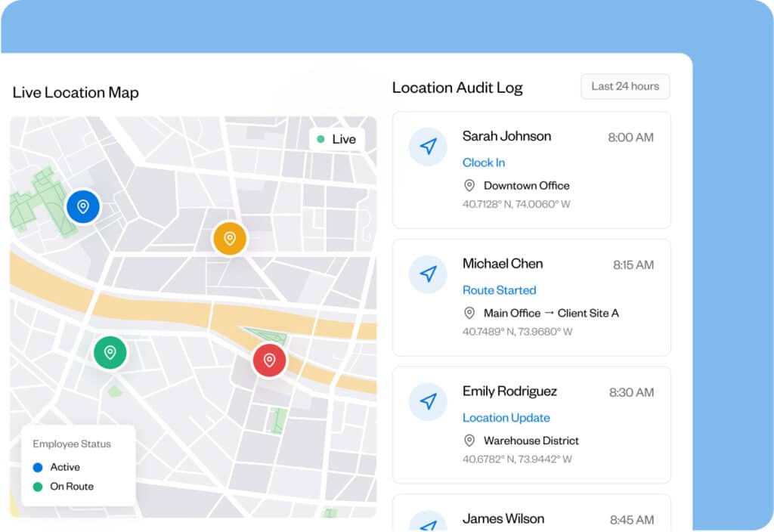774x532 pixels.
Task: Open the Last 24 hours filter
Action: pos(625,86)
